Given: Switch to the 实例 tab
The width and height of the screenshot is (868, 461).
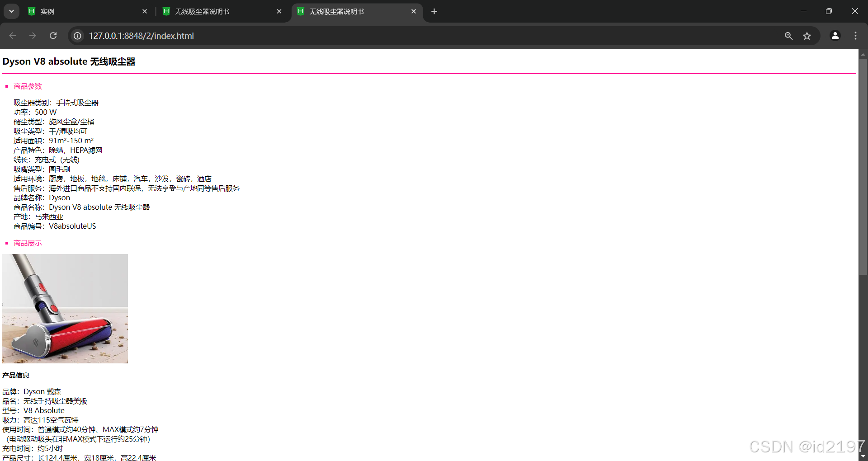Looking at the screenshot, I should point(88,11).
